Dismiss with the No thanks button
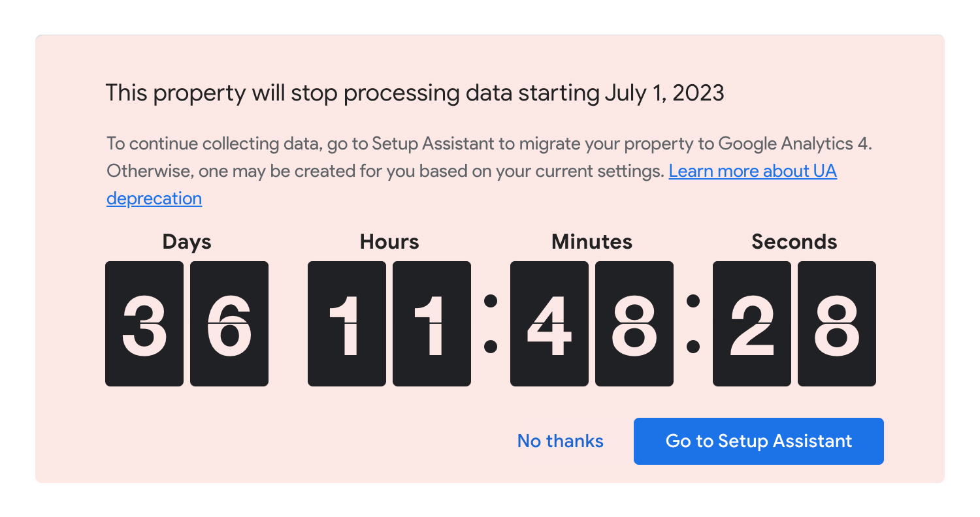The image size is (980, 517). [561, 441]
